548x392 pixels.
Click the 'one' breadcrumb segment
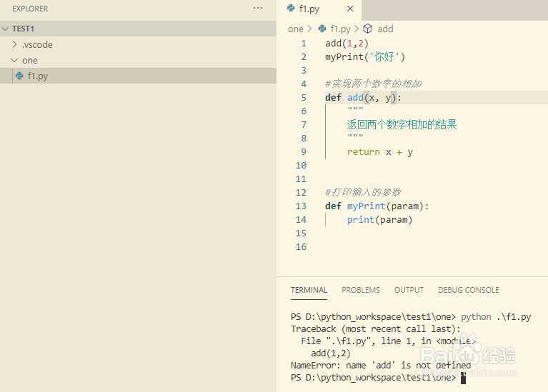click(x=296, y=29)
